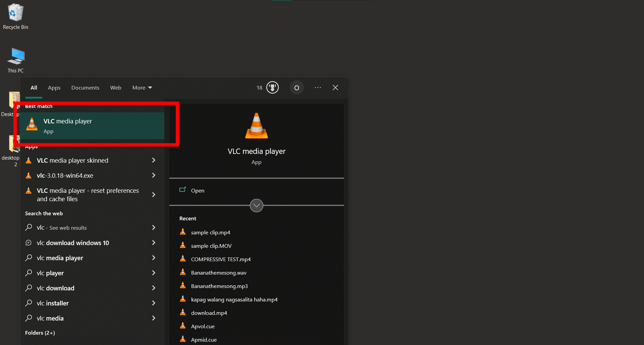Click the VLC cone icon under Best match
644x345 pixels.
tap(32, 124)
